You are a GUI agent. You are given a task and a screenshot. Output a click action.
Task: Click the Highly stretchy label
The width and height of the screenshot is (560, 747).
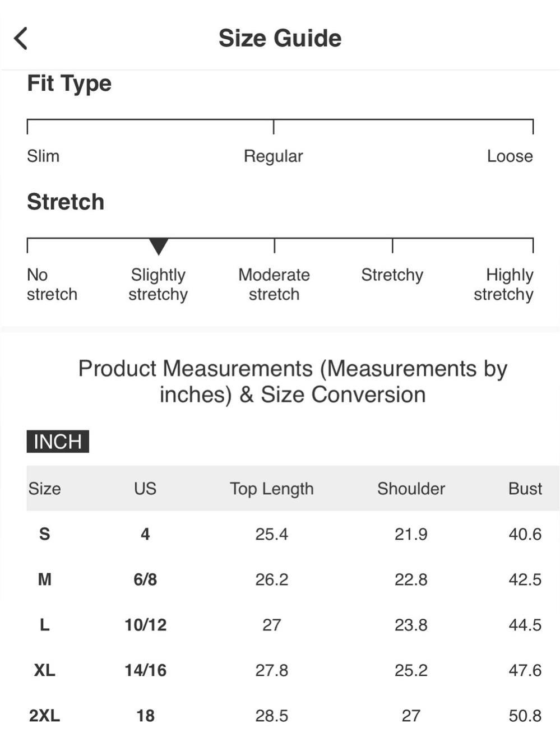(x=503, y=285)
